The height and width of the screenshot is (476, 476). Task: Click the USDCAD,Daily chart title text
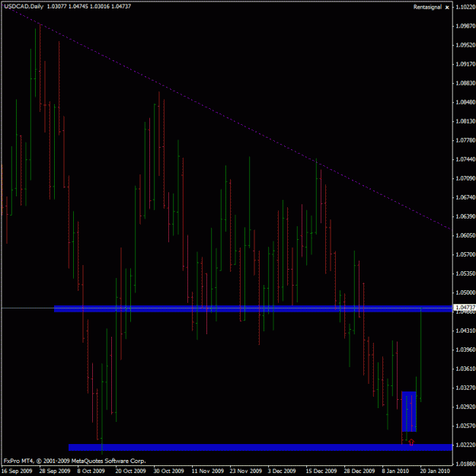(24, 6)
